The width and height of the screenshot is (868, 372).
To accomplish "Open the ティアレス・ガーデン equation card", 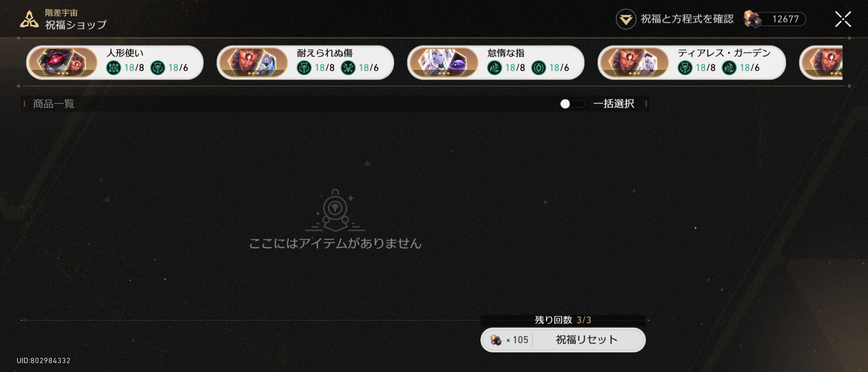I will tap(691, 63).
